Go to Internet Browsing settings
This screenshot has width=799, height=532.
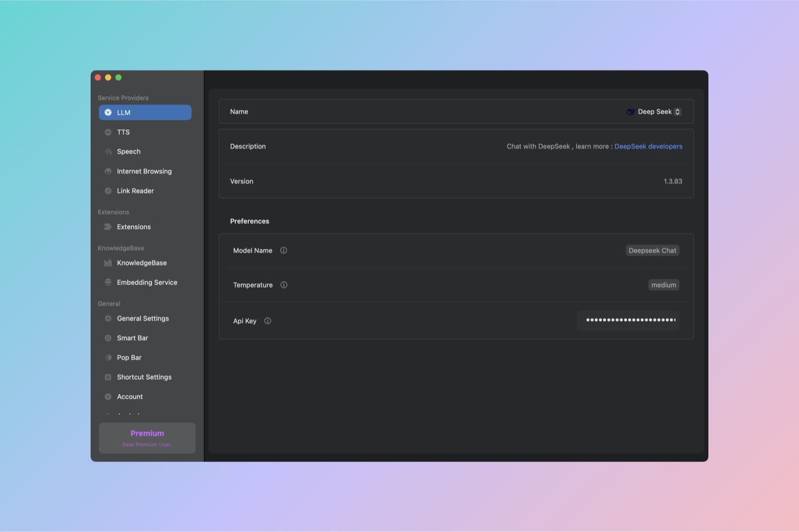click(145, 171)
